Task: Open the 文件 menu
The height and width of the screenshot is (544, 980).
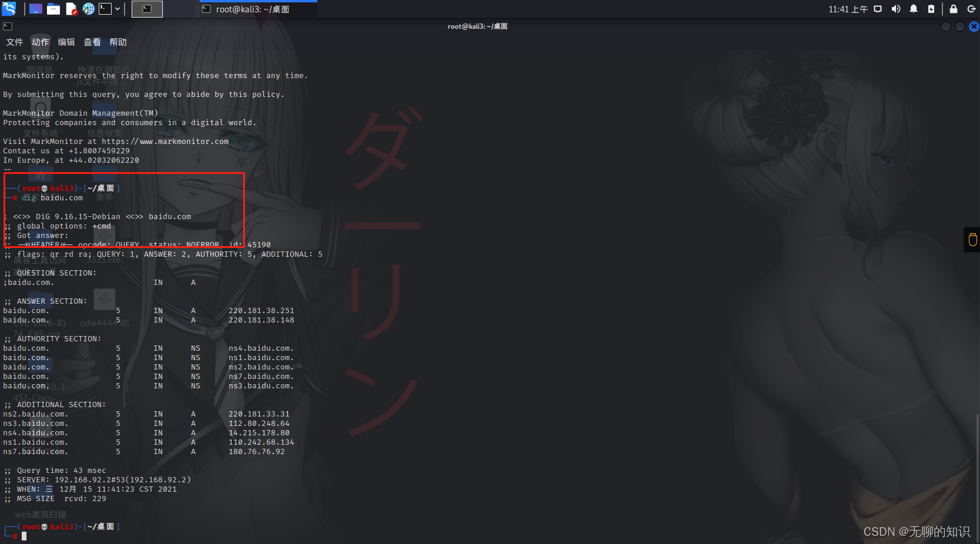Action: (15, 42)
